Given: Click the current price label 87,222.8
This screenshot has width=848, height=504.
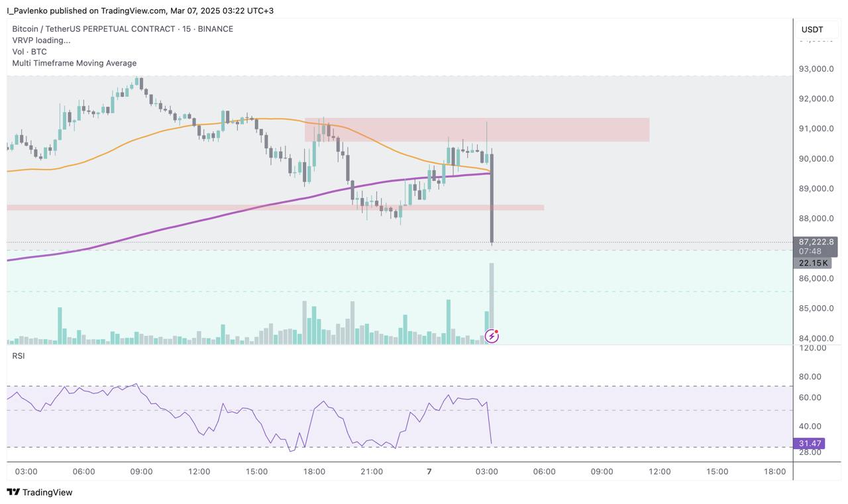Looking at the screenshot, I should point(816,242).
